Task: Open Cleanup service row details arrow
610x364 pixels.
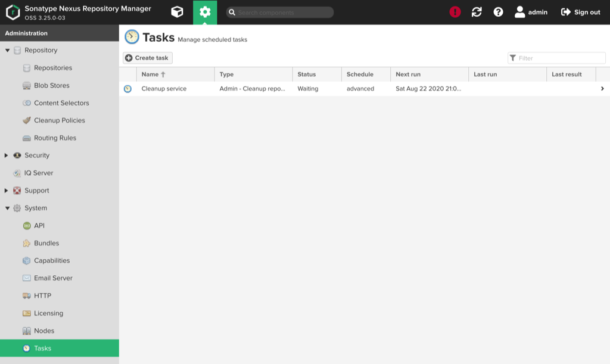Action: coord(602,89)
